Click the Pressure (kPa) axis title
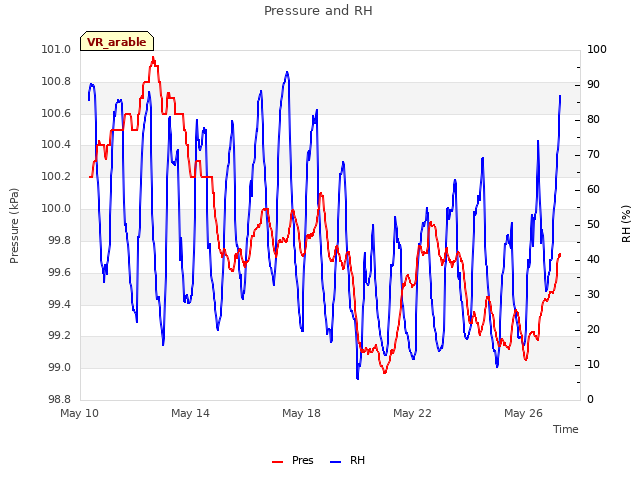Image resolution: width=640 pixels, height=480 pixels. tap(14, 226)
